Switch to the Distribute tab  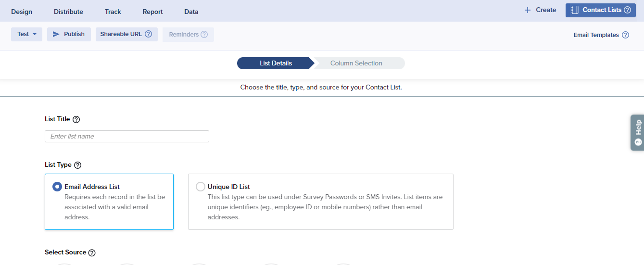click(x=68, y=12)
